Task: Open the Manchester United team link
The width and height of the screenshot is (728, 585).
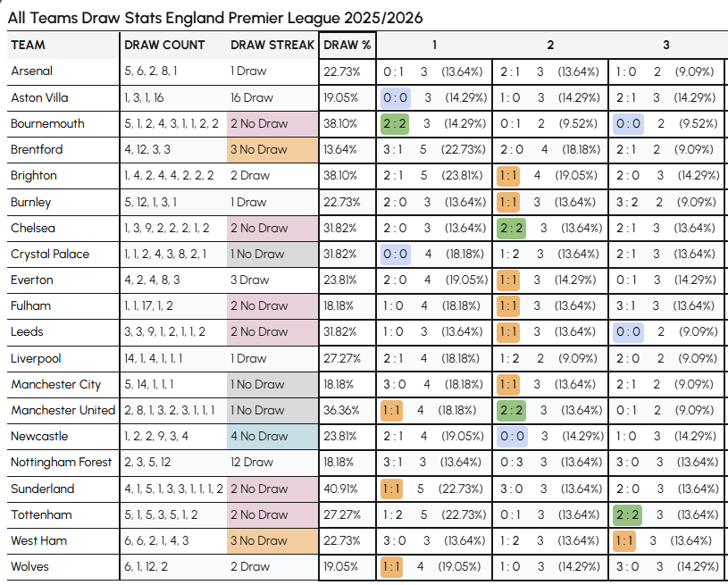Action: click(x=63, y=410)
